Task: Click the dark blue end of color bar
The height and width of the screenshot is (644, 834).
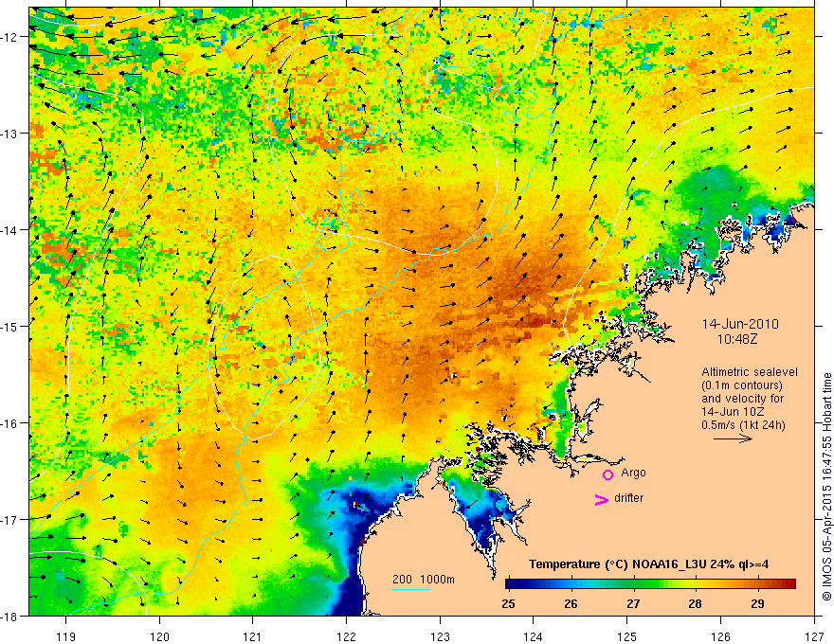Action: (x=511, y=583)
